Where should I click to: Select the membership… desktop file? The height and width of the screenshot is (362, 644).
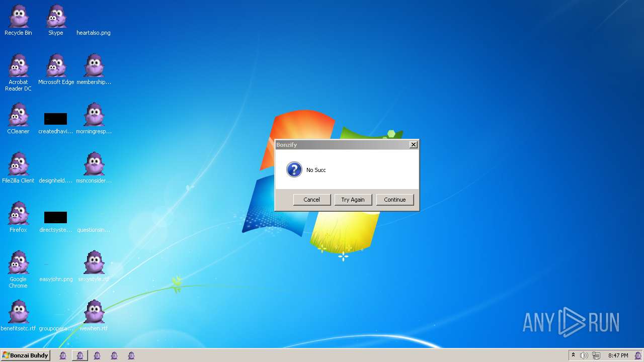pos(94,70)
